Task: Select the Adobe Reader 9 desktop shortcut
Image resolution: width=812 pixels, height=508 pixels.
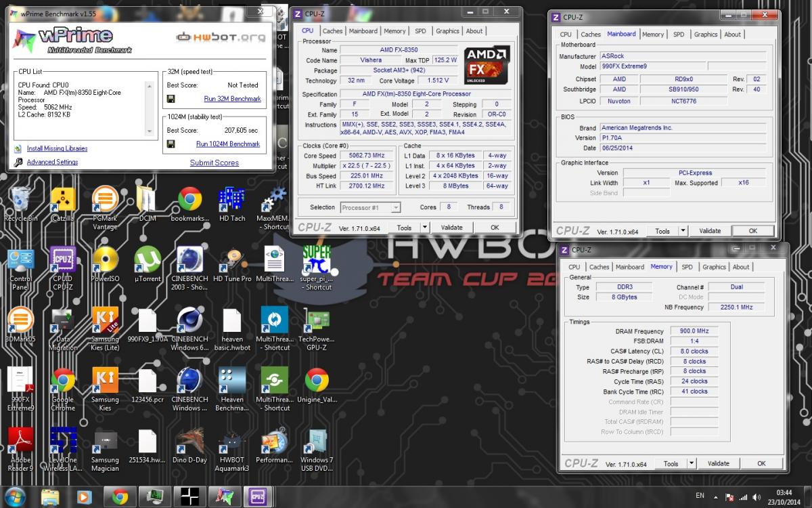Action: tap(20, 450)
